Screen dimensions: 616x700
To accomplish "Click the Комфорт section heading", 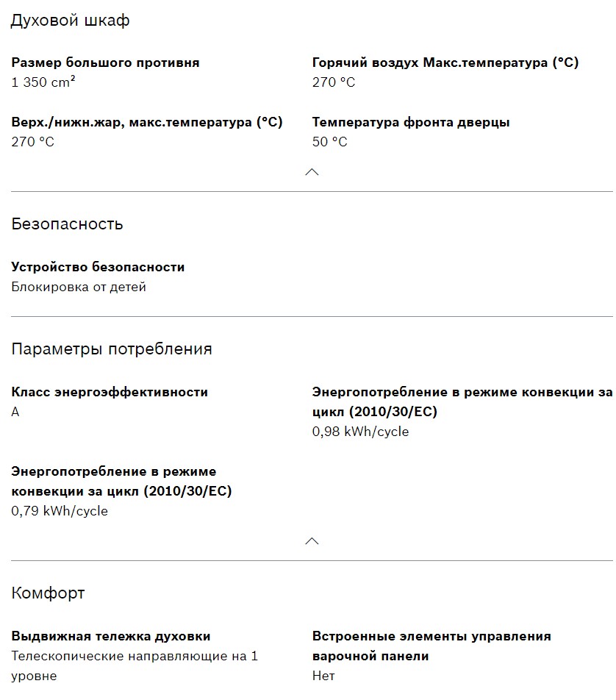I will [x=48, y=593].
